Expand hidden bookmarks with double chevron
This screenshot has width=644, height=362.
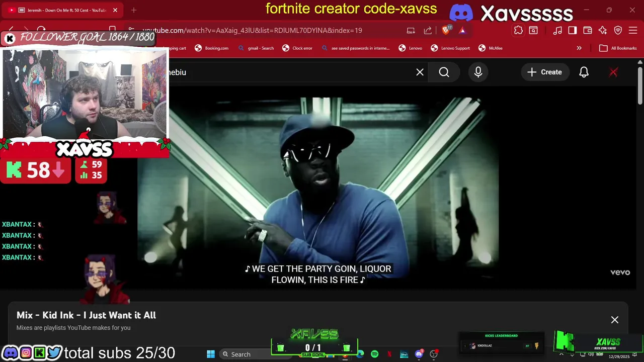coord(579,48)
